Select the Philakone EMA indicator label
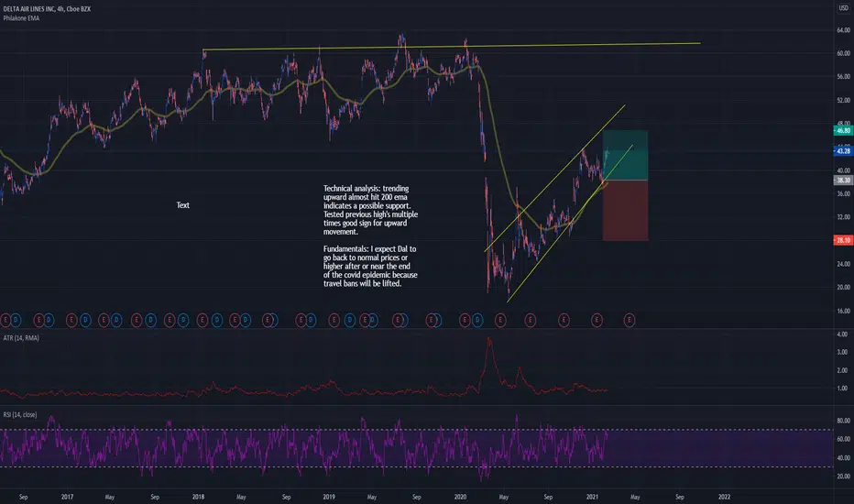 [21, 18]
